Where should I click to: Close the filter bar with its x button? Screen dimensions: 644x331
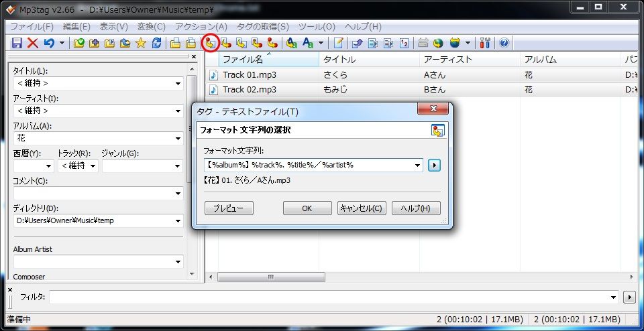tap(10, 289)
